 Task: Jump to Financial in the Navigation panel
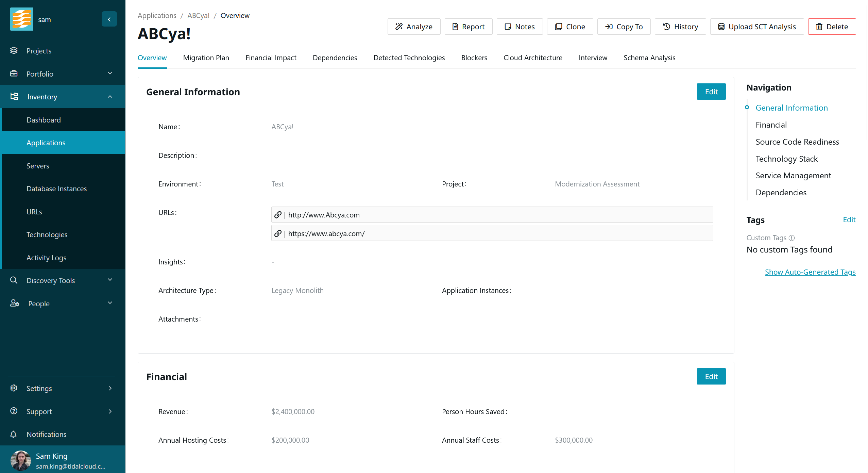771,125
